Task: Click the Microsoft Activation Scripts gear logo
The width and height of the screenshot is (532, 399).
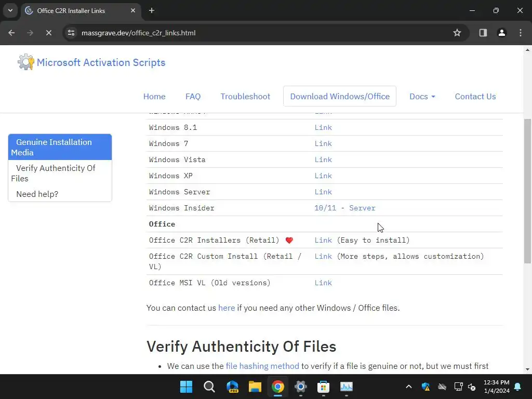Action: click(26, 62)
